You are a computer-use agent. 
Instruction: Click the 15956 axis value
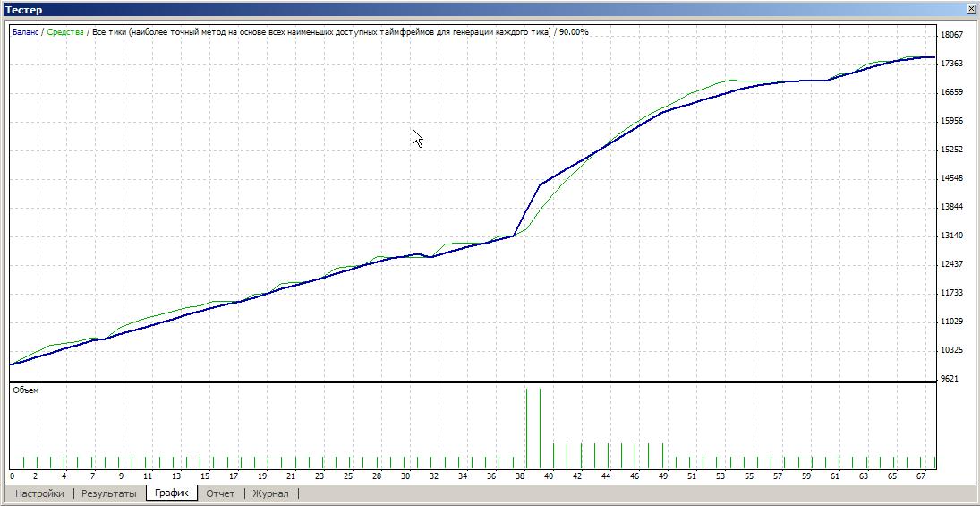click(x=951, y=121)
